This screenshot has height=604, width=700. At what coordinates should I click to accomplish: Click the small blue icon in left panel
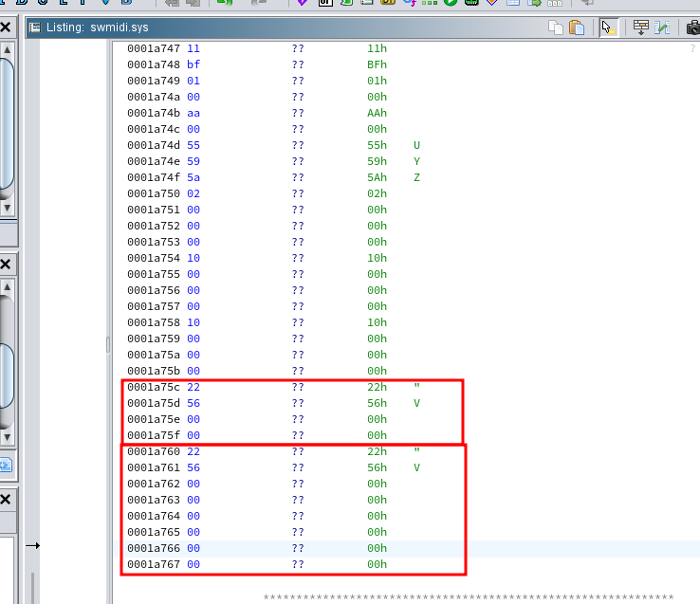[x=5, y=465]
